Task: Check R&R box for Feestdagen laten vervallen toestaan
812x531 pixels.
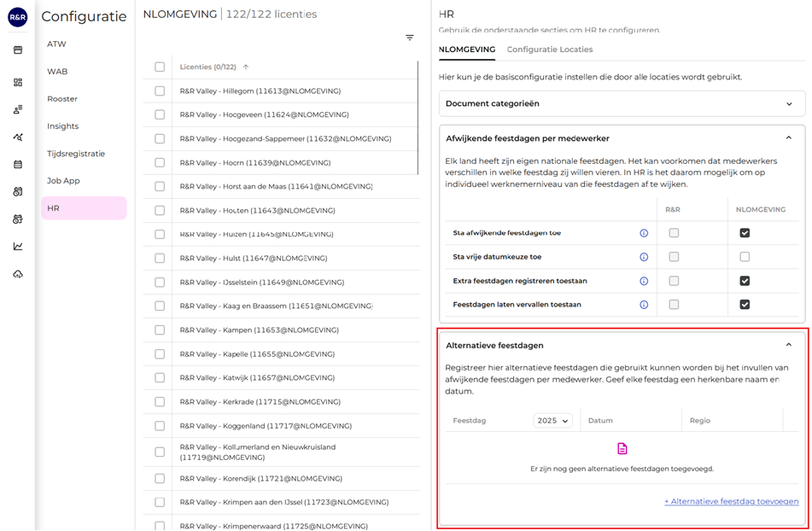Action: pyautogui.click(x=674, y=305)
